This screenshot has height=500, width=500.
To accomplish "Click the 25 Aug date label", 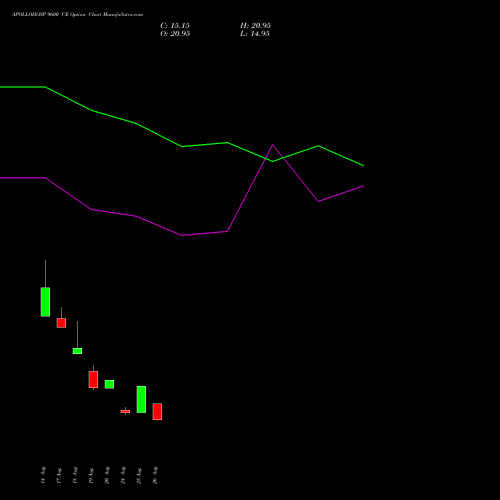I will (x=139, y=475).
